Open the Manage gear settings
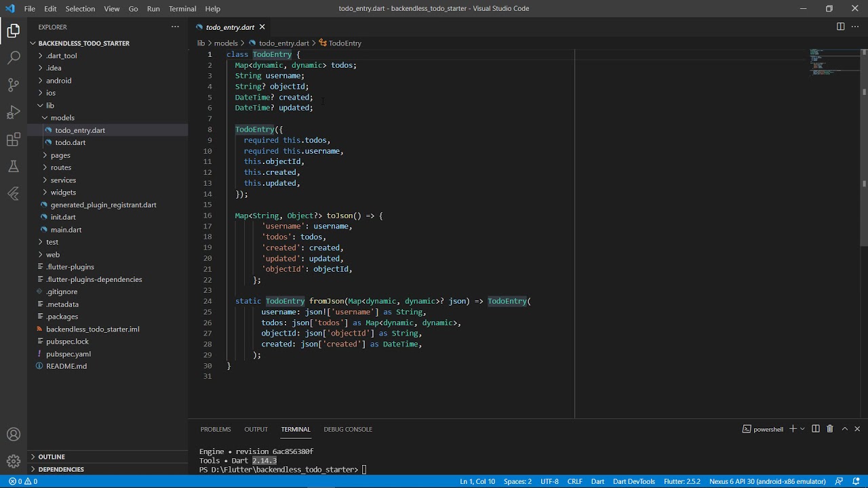Screen dimensions: 868x488 tap(14, 462)
